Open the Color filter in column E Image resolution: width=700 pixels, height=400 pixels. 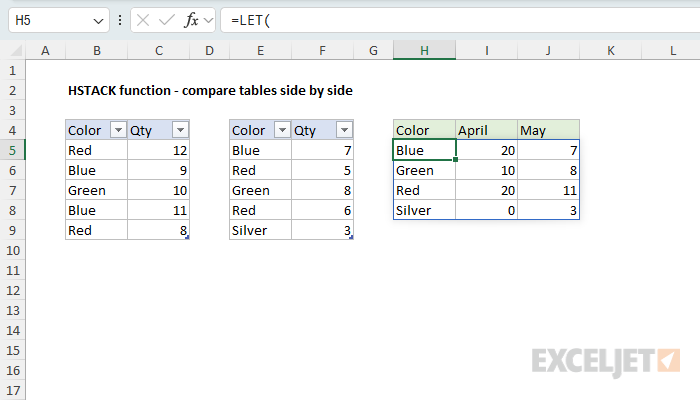(282, 130)
